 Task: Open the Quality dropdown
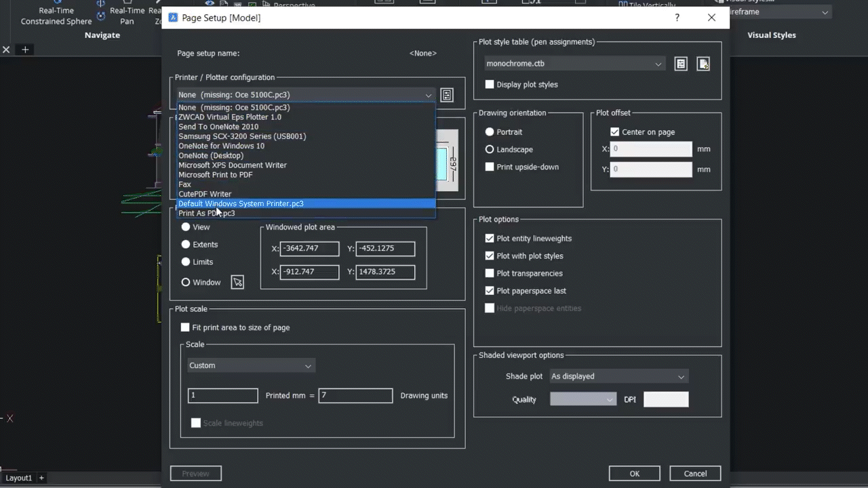coord(583,399)
